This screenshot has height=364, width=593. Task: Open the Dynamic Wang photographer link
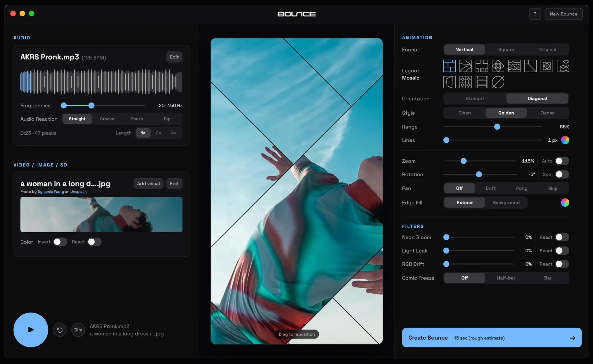click(51, 192)
